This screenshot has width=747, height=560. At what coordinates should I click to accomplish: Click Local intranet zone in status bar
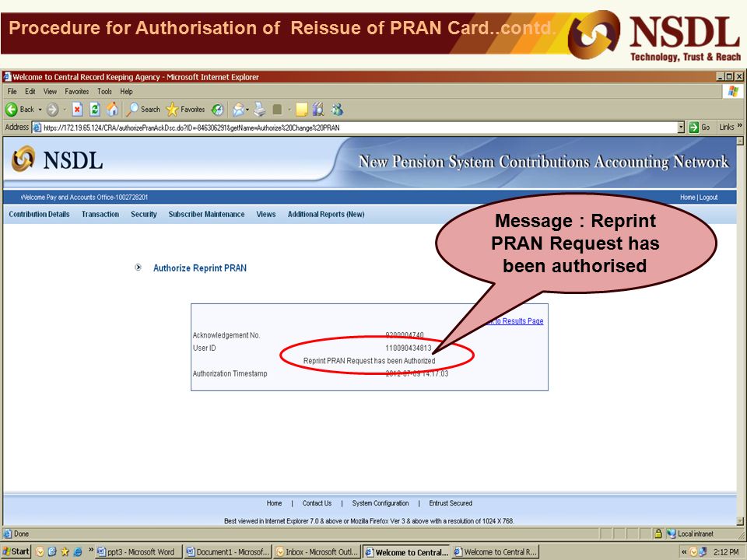690,534
